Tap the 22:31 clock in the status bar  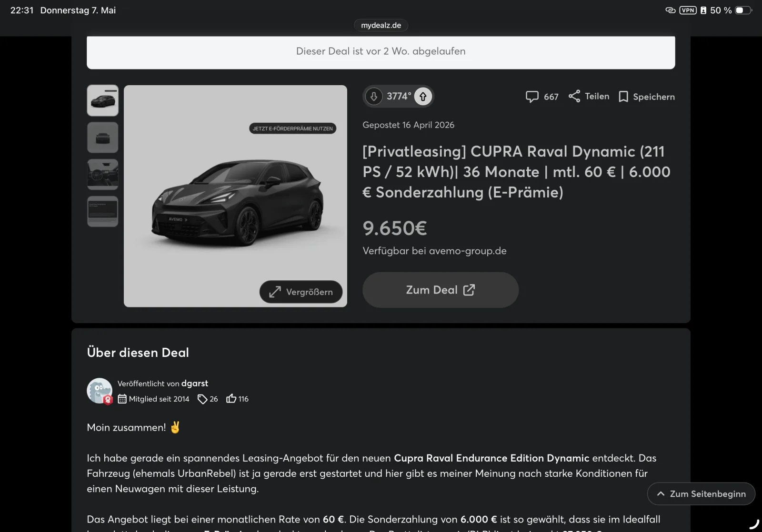(x=22, y=10)
